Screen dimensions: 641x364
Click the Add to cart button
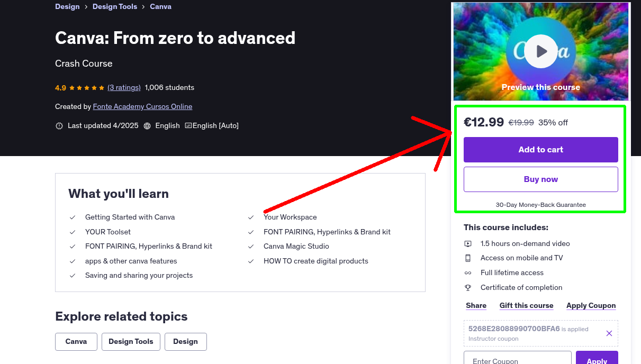pyautogui.click(x=540, y=150)
